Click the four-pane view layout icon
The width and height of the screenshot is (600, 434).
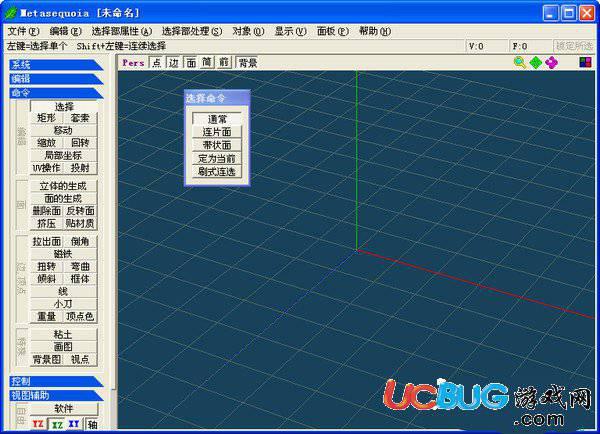pyautogui.click(x=585, y=62)
